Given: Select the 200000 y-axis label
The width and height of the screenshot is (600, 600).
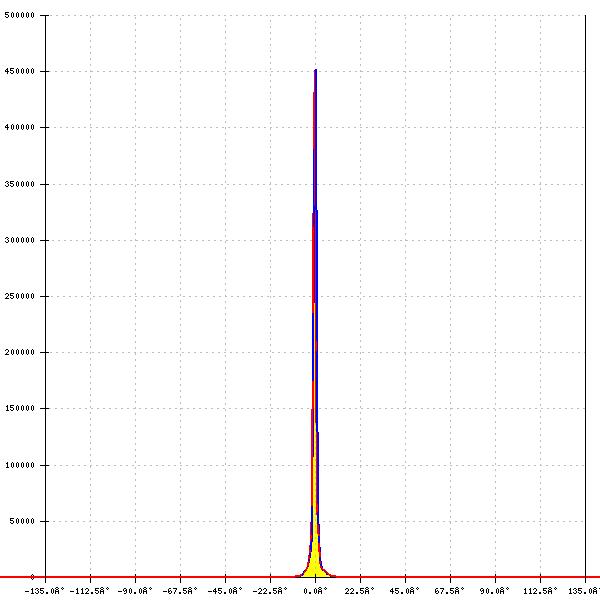Looking at the screenshot, I should pos(20,352).
